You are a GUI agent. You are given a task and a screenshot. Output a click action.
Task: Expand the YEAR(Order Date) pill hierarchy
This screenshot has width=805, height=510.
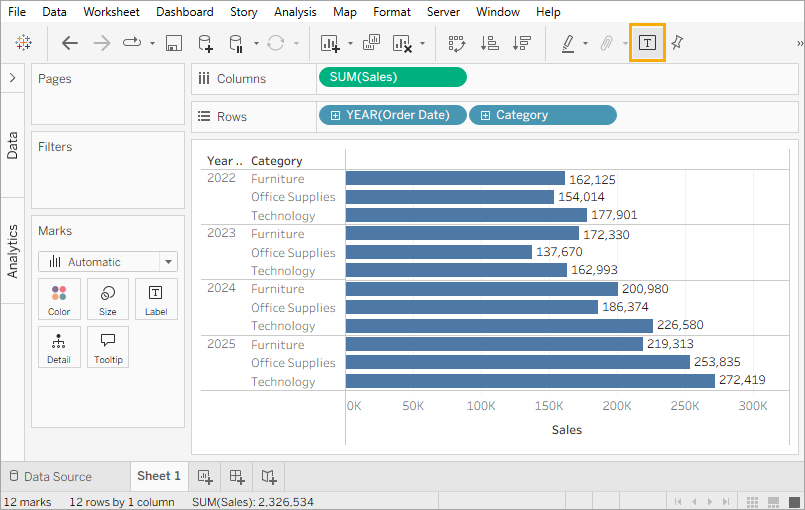tap(335, 115)
